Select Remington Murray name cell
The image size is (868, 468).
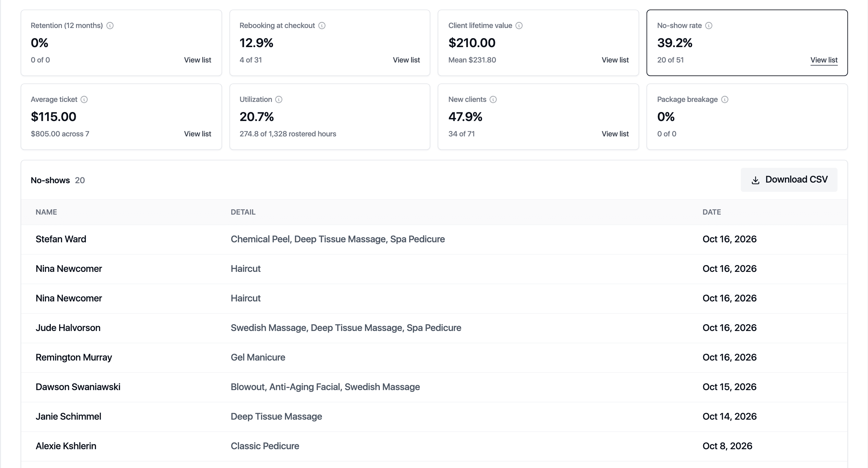(74, 357)
